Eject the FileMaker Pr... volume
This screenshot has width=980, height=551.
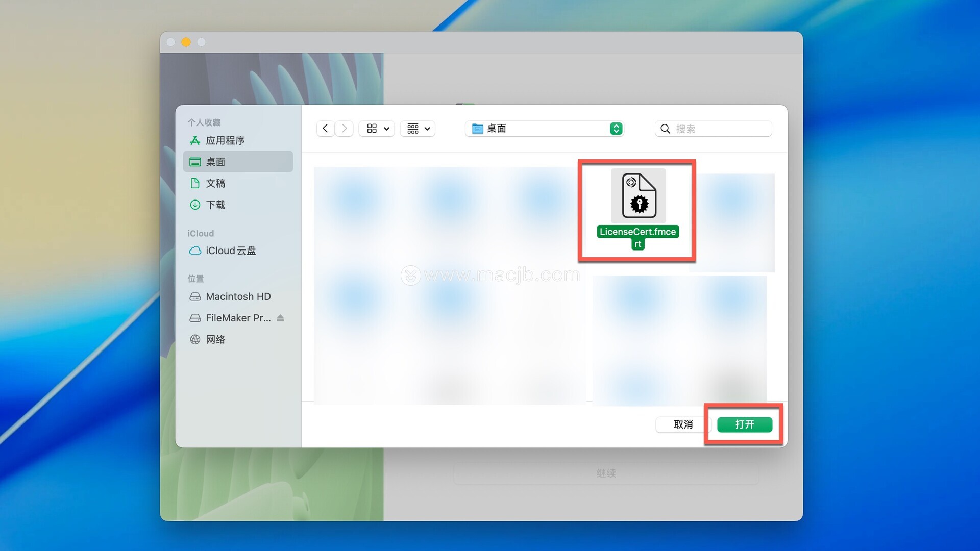pos(280,318)
